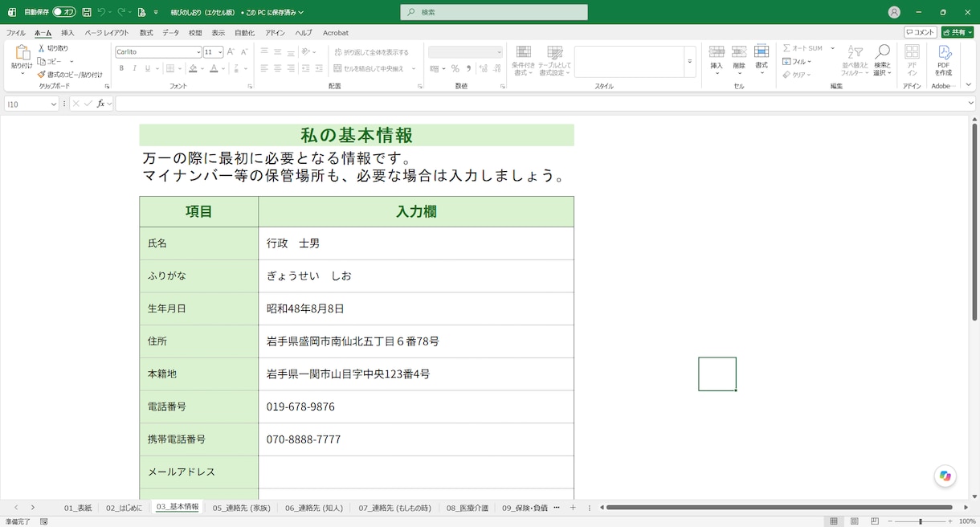The width and height of the screenshot is (980, 527).
Task: Open the font size 11 dropdown
Action: tap(220, 52)
